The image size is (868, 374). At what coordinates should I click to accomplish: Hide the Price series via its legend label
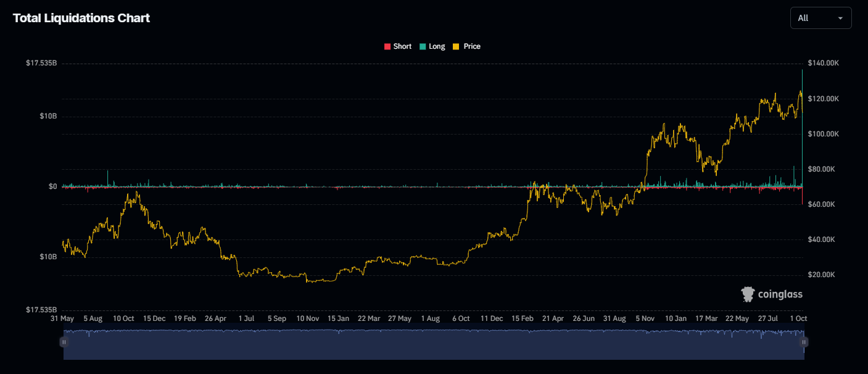click(472, 47)
